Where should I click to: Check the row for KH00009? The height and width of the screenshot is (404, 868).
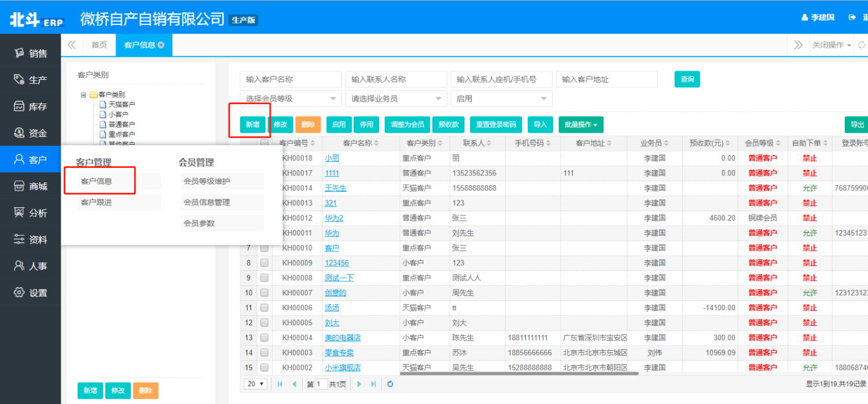click(264, 263)
